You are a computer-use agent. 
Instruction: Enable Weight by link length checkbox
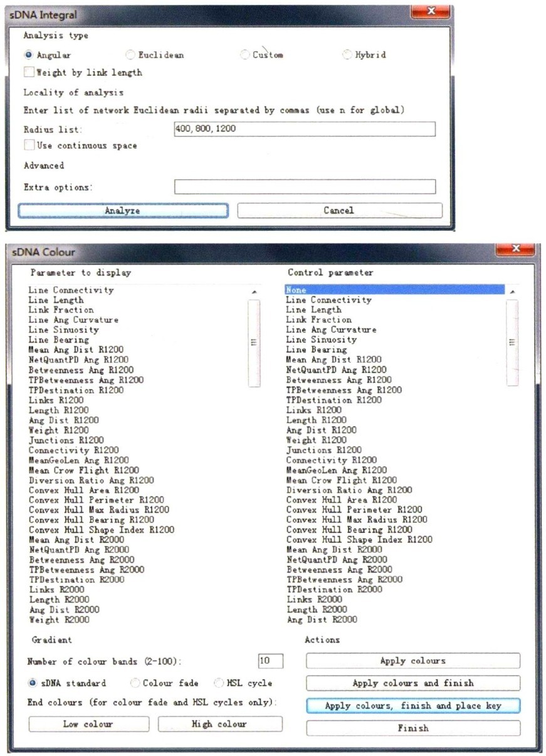[x=29, y=72]
